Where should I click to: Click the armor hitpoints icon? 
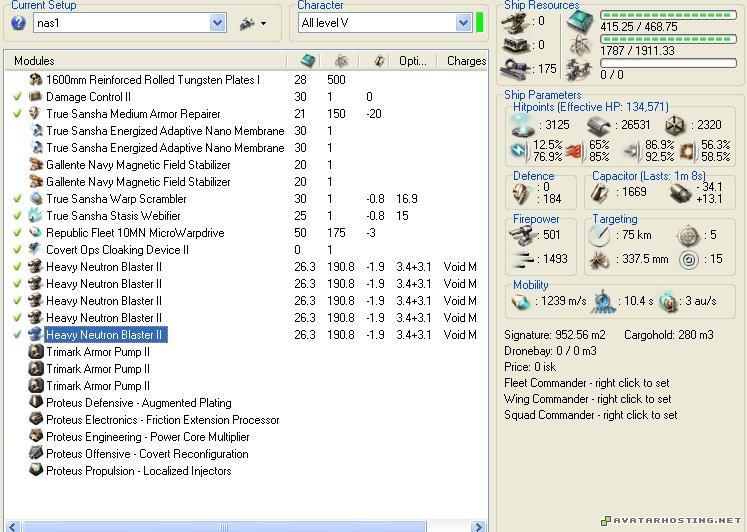[598, 125]
